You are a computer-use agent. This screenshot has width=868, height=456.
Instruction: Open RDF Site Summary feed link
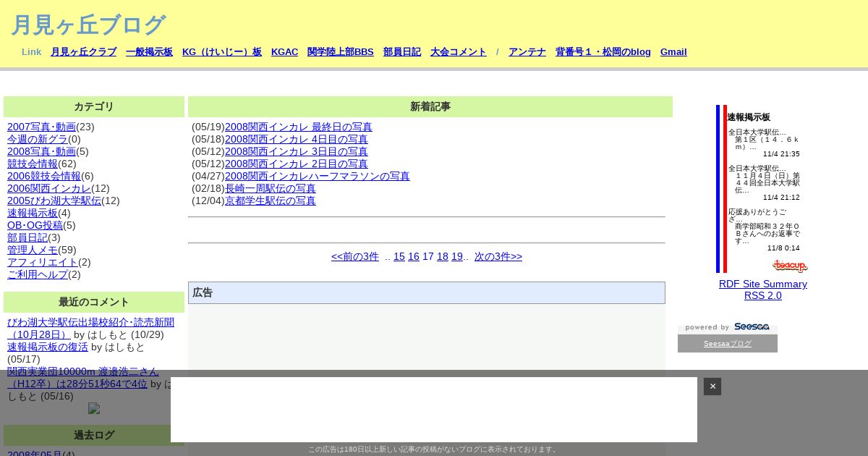click(763, 284)
